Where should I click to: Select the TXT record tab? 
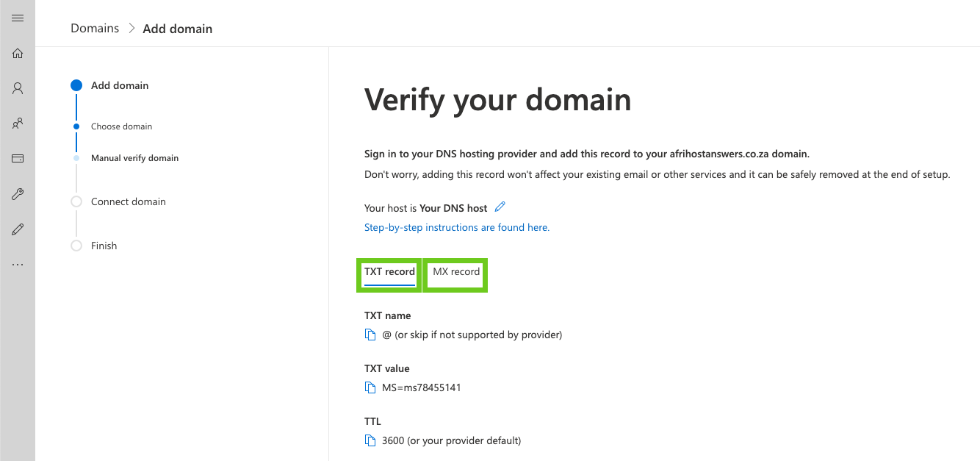[389, 272]
